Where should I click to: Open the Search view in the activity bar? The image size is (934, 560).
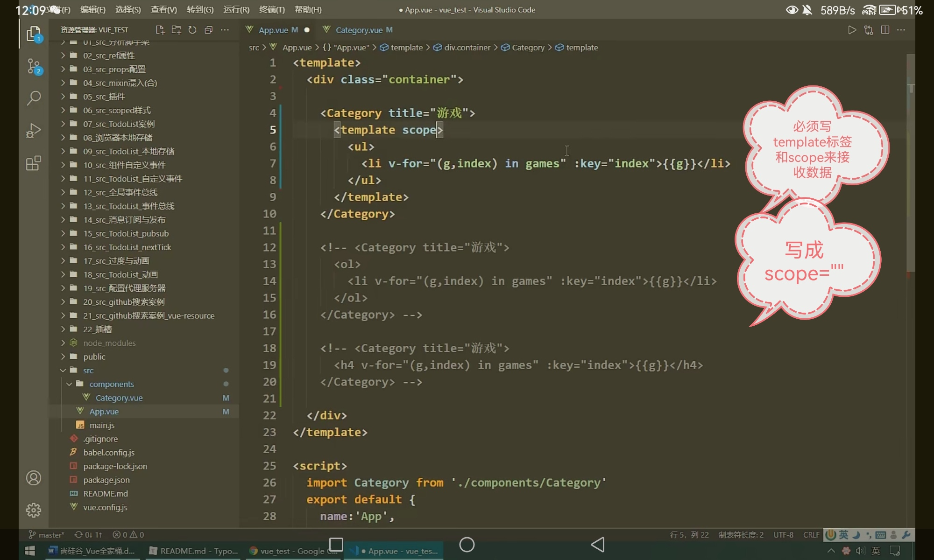34,98
